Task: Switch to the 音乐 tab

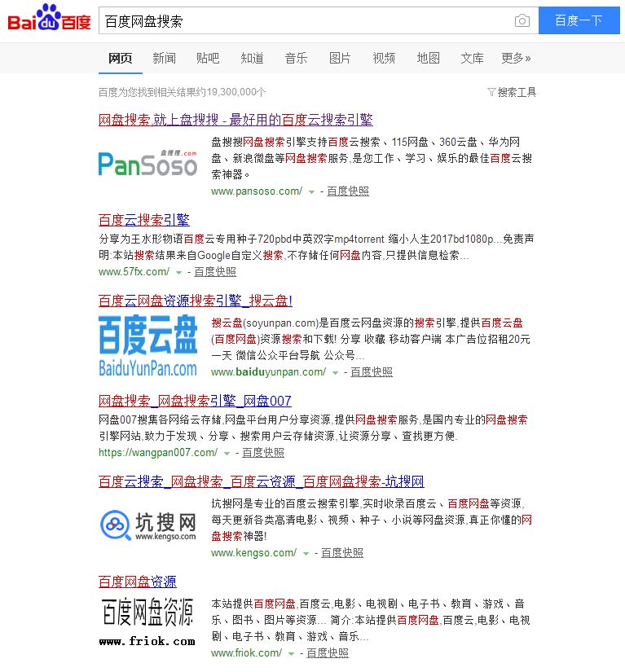Action: coord(297,58)
